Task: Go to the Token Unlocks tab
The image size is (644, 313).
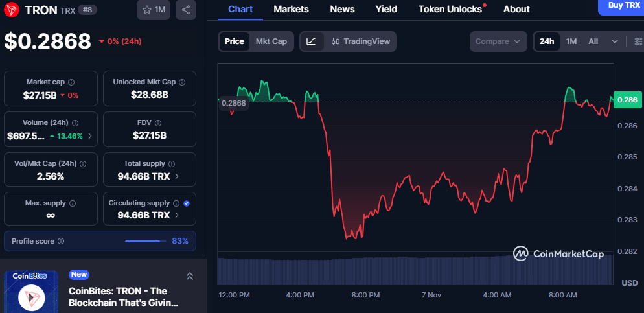Action: point(450,9)
